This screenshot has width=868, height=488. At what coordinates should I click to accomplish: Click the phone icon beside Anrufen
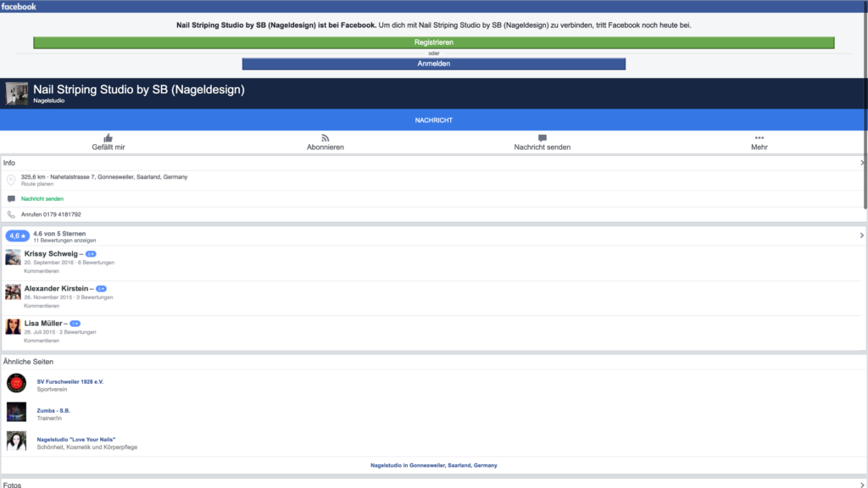(x=11, y=214)
